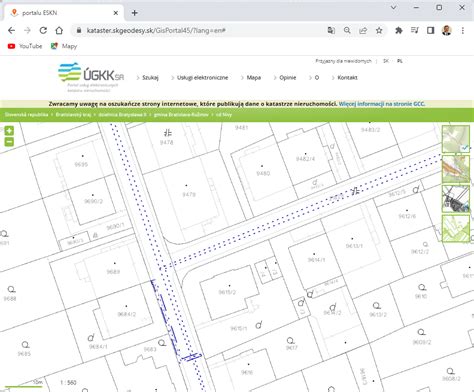
Task: Click Bratislavský kraj in breadcrumb
Action: point(73,115)
